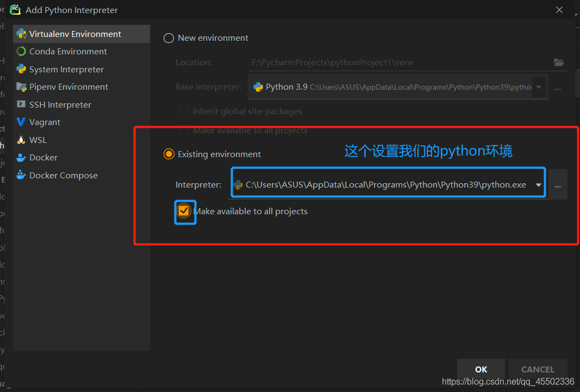Screen dimensions: 580x392
Task: Click the Vagrant V icon
Action: click(x=21, y=122)
